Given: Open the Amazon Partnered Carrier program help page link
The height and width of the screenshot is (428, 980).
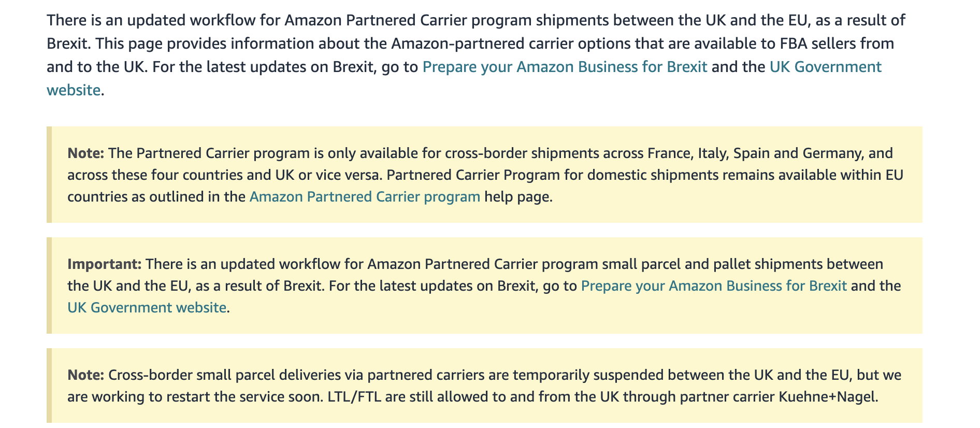Looking at the screenshot, I should (365, 197).
